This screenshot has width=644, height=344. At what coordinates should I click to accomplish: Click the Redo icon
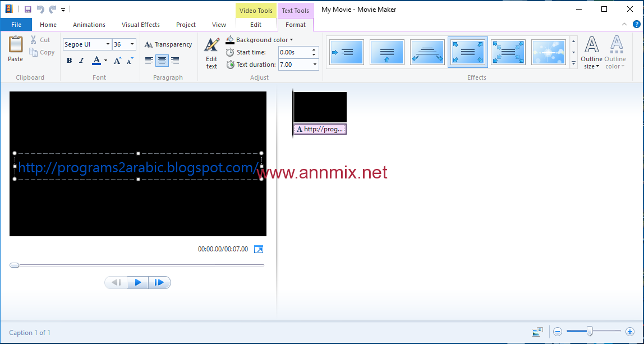53,9
